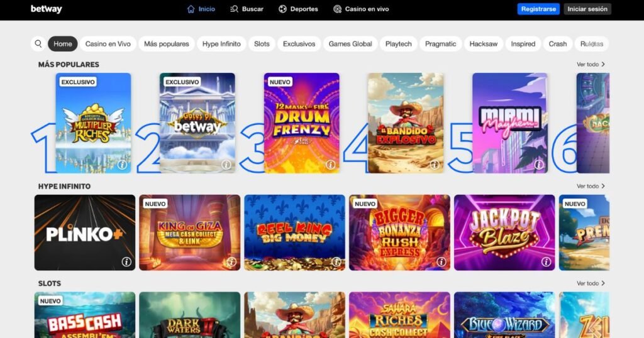Click the soccer ball icon for Deportes
The height and width of the screenshot is (338, 644).
[282, 9]
